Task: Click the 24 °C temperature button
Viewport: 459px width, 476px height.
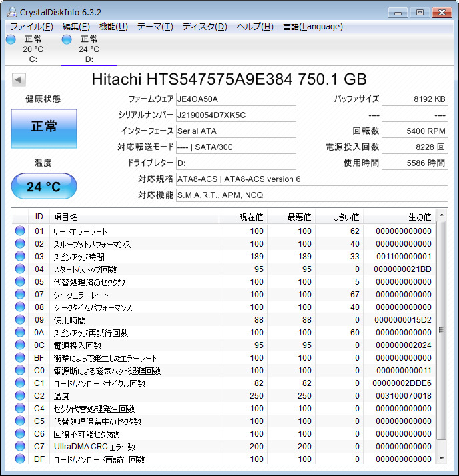Action: point(44,187)
